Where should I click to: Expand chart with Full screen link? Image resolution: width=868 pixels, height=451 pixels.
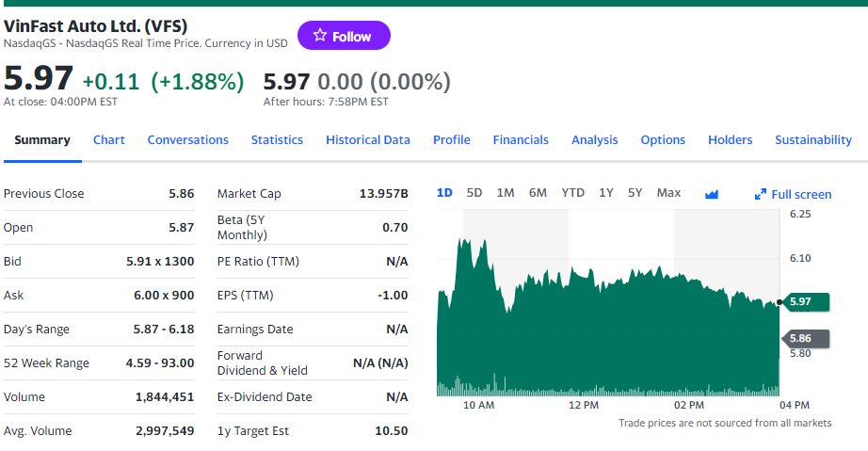(x=794, y=194)
